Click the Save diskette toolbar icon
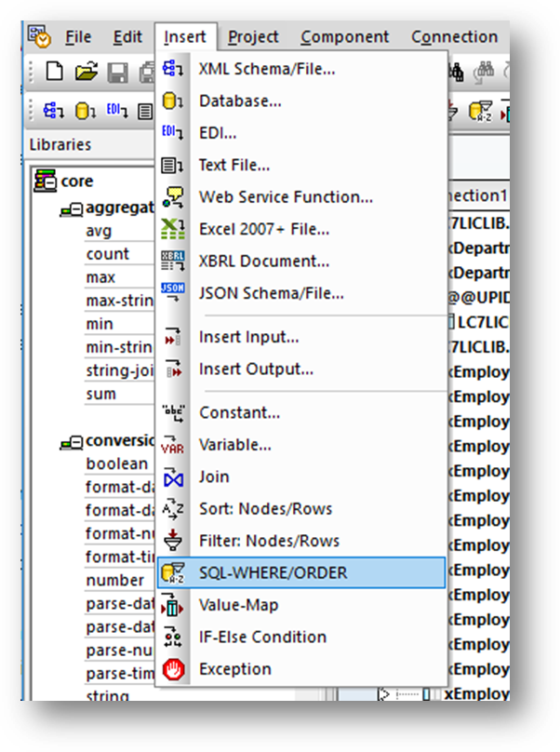The width and height of the screenshot is (560, 752). point(117,73)
